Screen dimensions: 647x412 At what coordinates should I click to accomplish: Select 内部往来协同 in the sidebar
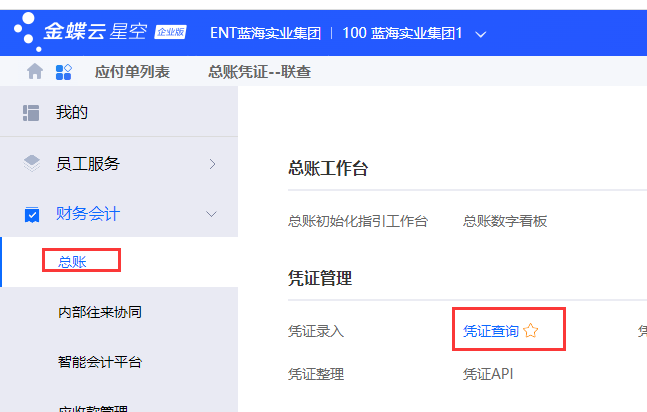pos(100,312)
